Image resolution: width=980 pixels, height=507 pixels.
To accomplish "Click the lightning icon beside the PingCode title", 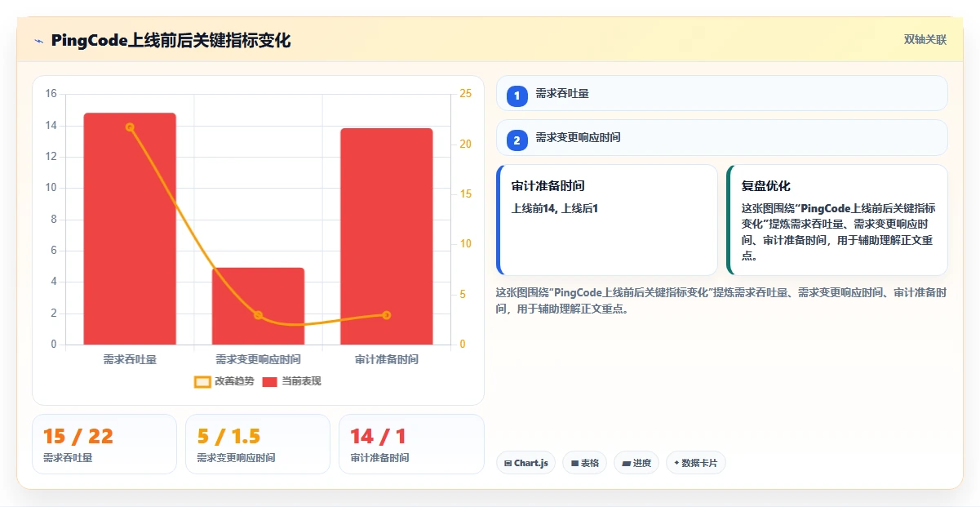I will 38,41.
